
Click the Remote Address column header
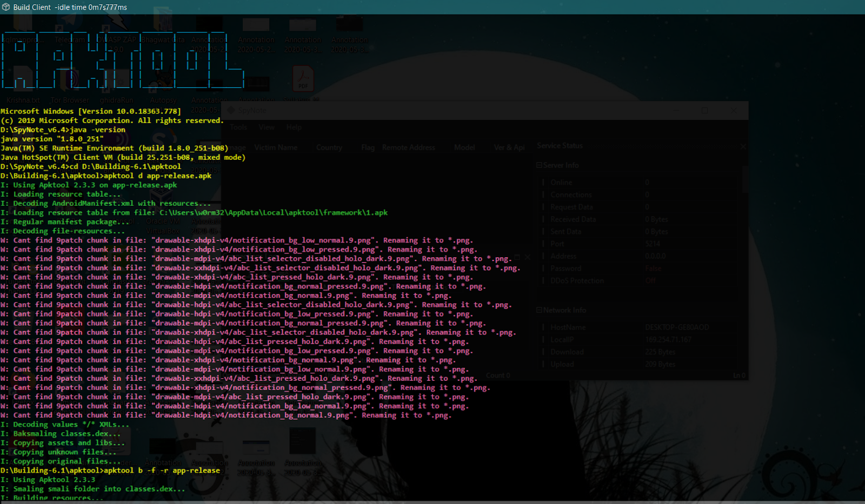point(408,147)
